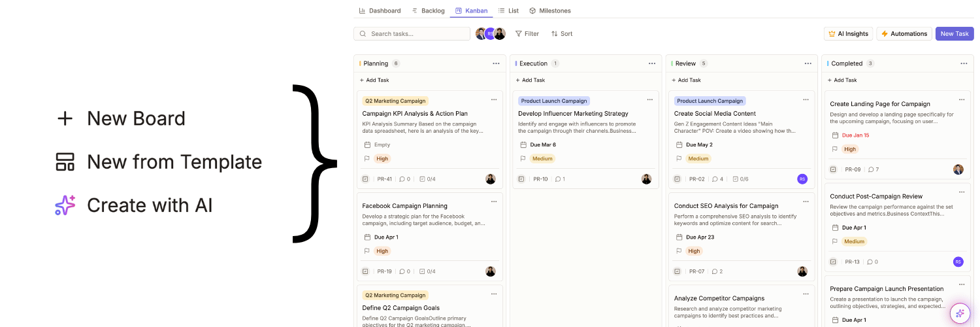Toggle the status checkbox on PR-07 card

click(x=678, y=271)
